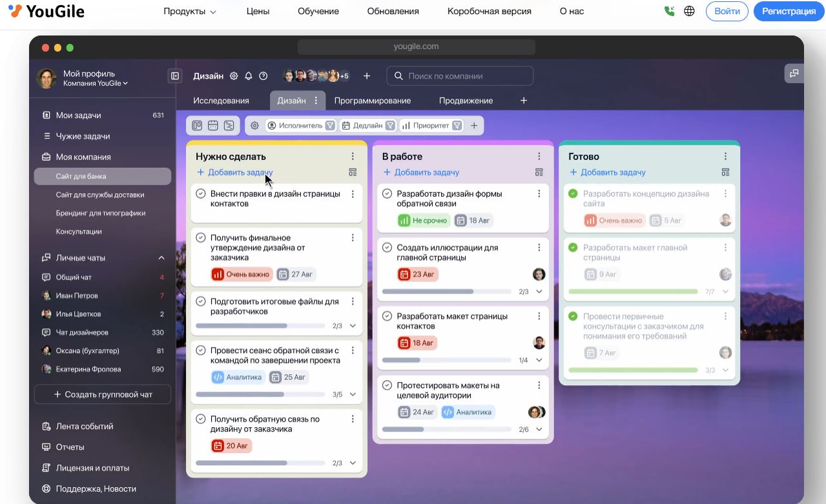Click phone call icon in site header

pos(669,11)
